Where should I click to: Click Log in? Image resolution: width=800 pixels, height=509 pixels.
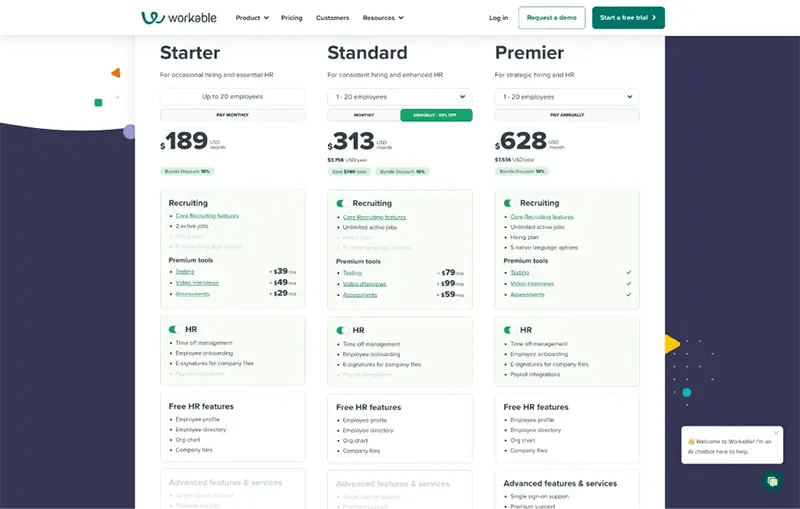(x=498, y=18)
